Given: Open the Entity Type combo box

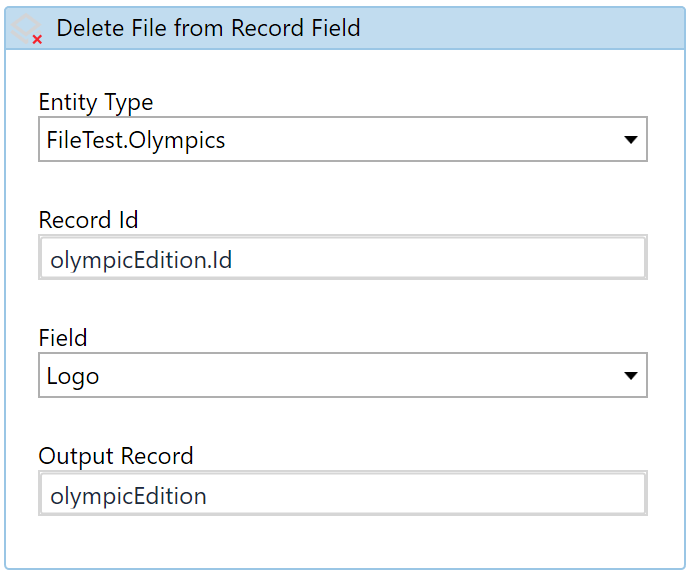Looking at the screenshot, I should point(343,139).
